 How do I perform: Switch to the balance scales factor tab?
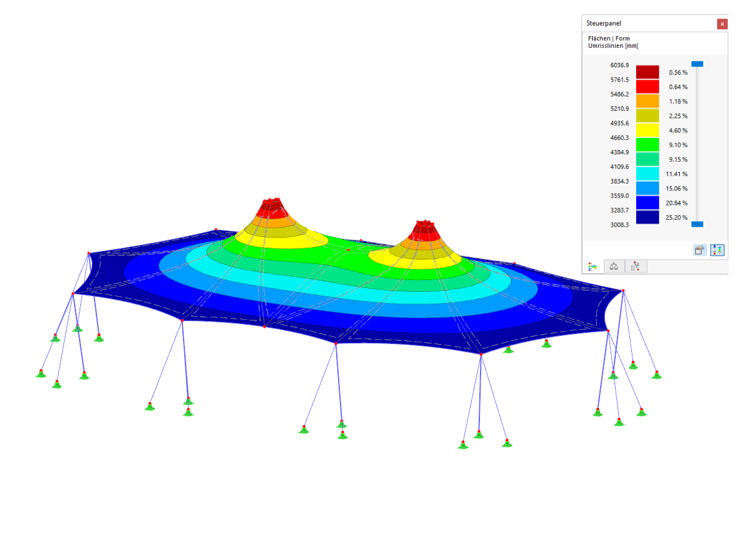click(614, 266)
